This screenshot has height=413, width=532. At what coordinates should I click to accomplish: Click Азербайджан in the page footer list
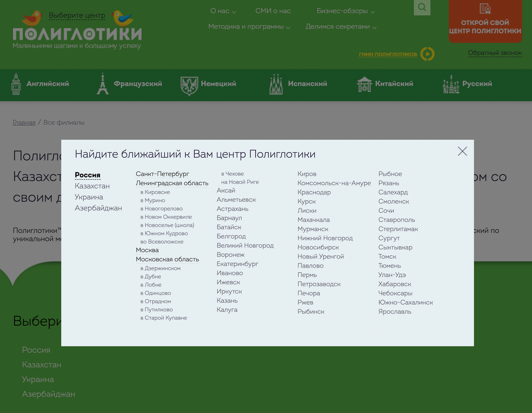click(49, 394)
